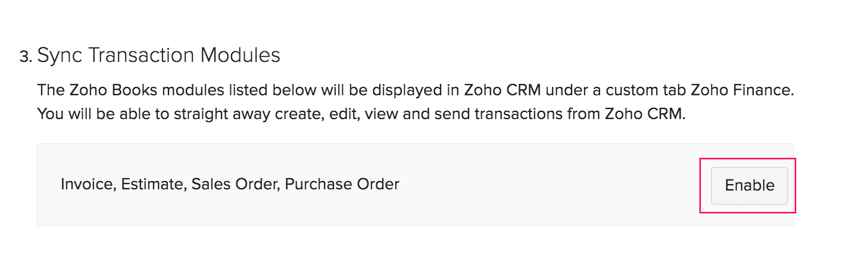Click the Sync Transaction Modules heading
The image size is (868, 268).
(158, 55)
